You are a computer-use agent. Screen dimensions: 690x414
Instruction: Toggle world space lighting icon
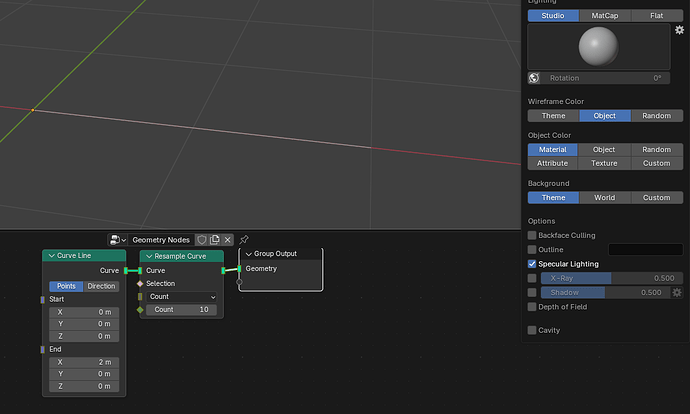pos(534,78)
